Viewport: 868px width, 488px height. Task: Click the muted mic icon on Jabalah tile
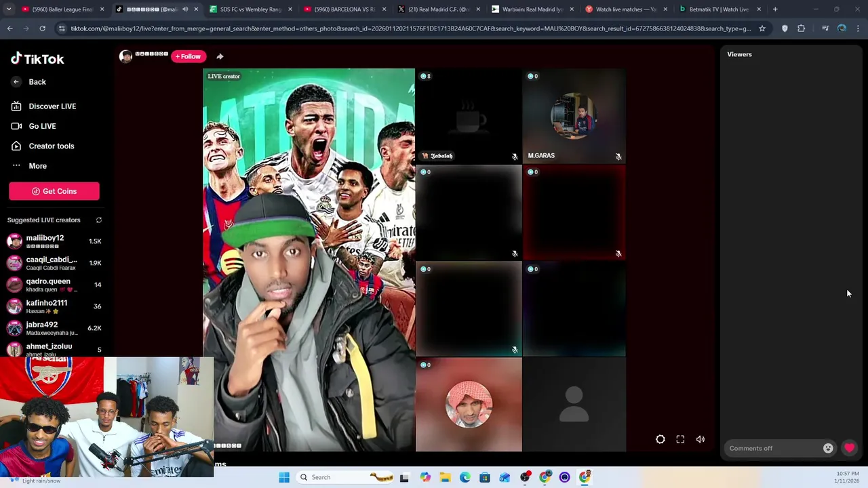click(515, 157)
